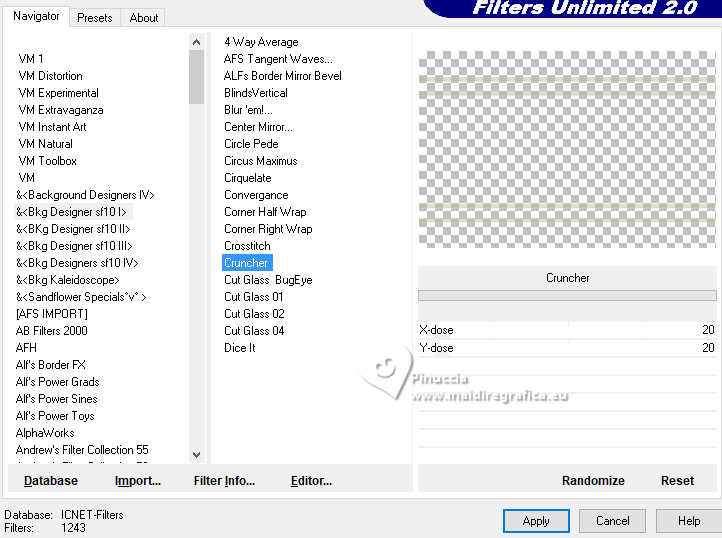Image resolution: width=722 pixels, height=538 pixels.
Task: Choose Circus Maximus filter
Action: tap(261, 162)
